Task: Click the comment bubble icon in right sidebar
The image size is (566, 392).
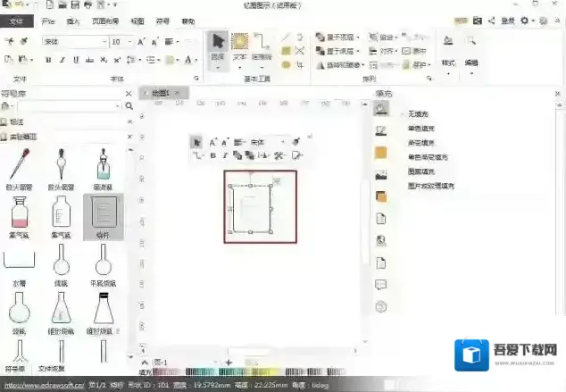Action: pyautogui.click(x=381, y=285)
